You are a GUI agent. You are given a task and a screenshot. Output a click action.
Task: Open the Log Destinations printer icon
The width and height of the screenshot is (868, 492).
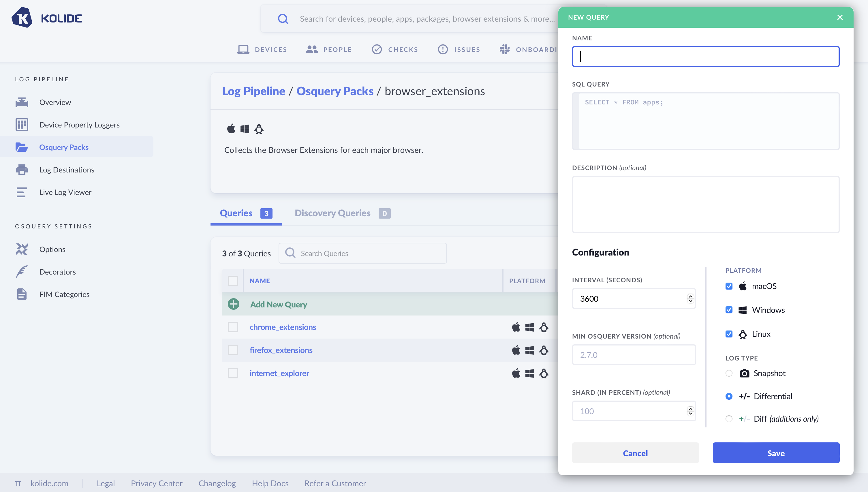point(22,170)
